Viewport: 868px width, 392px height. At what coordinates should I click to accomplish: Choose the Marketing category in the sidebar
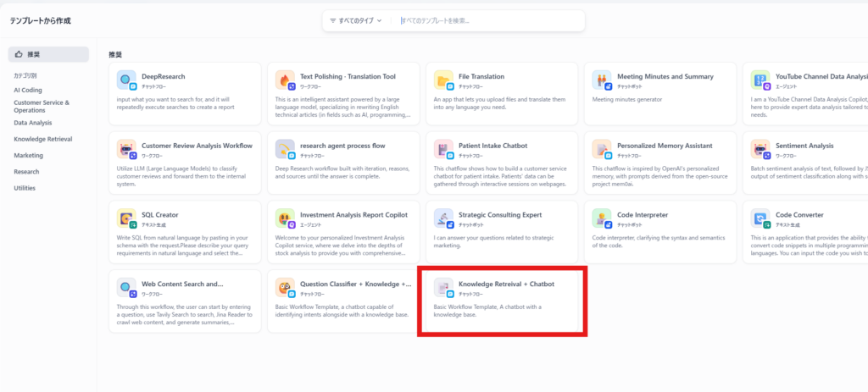tap(28, 155)
